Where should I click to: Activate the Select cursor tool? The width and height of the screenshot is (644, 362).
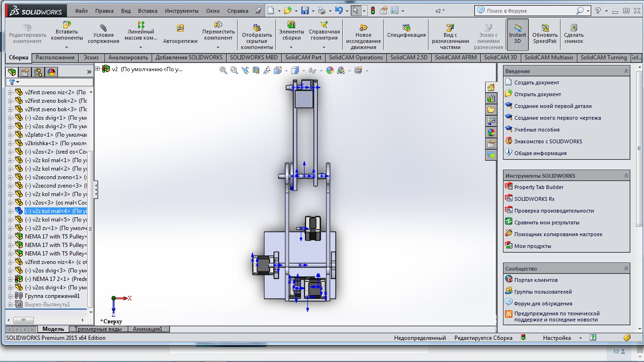tap(356, 10)
